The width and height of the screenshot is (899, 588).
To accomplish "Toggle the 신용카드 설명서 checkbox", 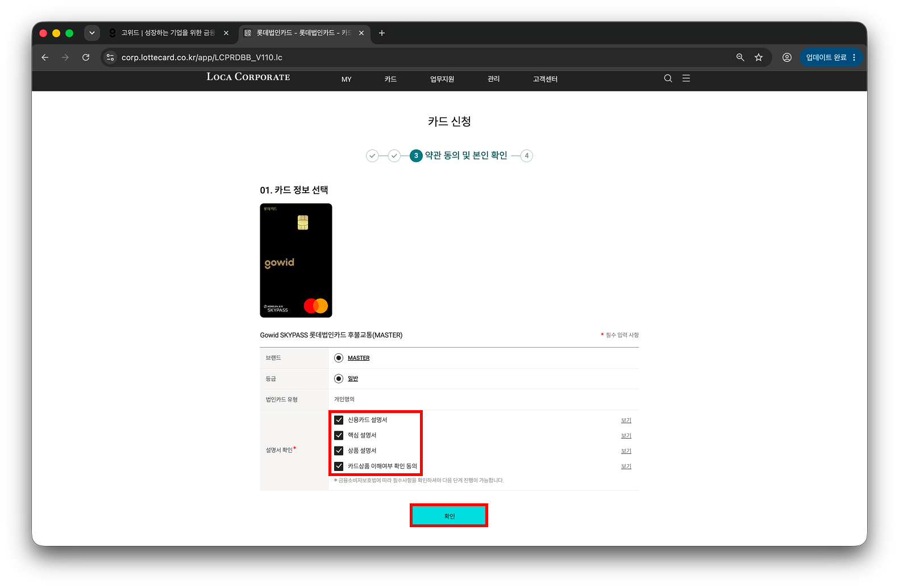I will click(x=339, y=420).
